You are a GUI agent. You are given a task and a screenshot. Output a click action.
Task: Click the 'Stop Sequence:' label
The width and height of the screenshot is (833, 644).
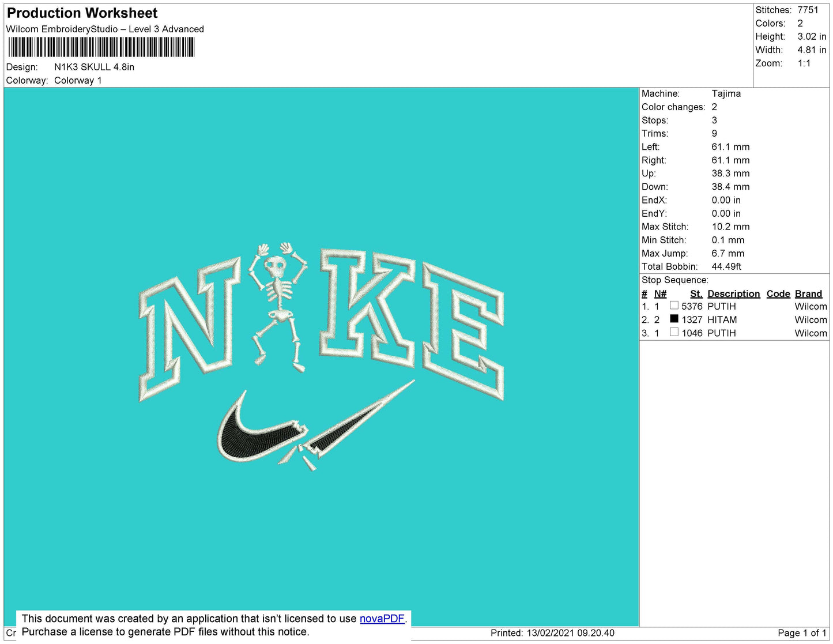point(675,280)
